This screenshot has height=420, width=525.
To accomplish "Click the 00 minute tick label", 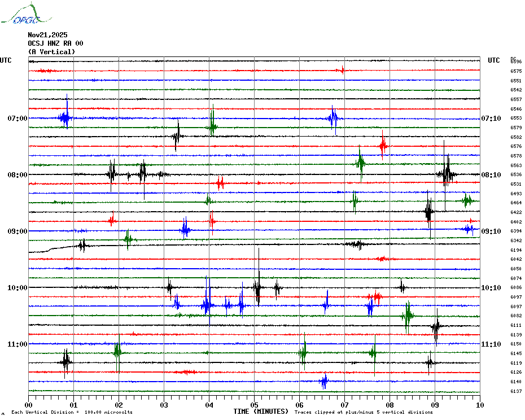I will (28, 405).
